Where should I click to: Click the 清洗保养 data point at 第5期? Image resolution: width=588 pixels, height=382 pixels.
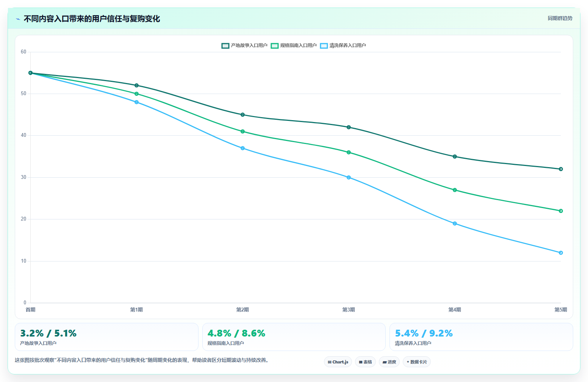coord(561,253)
